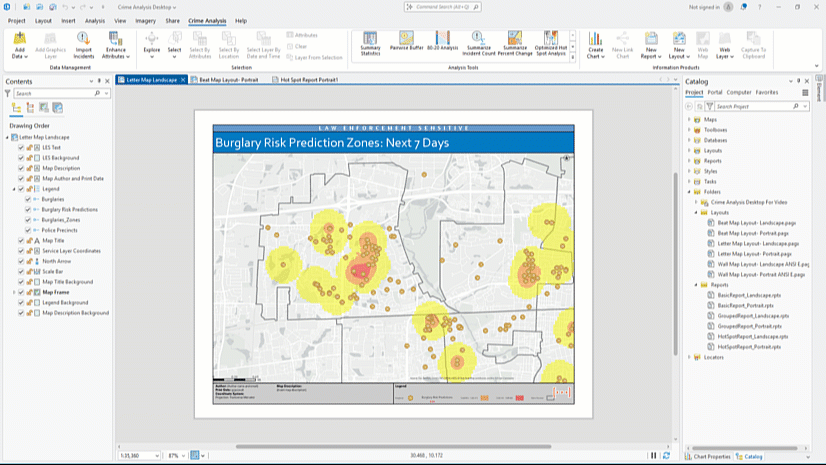826x465 pixels.
Task: Click the Web Layer icon
Action: [x=725, y=38]
